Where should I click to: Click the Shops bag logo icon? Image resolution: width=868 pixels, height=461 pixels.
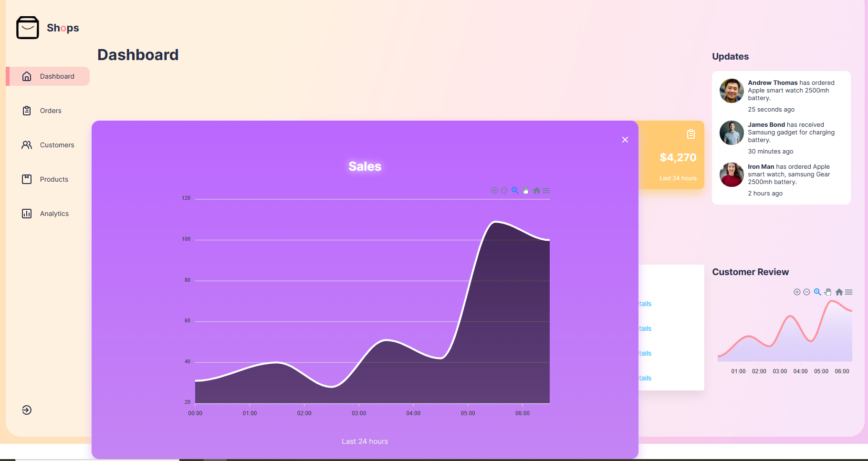[x=28, y=28]
